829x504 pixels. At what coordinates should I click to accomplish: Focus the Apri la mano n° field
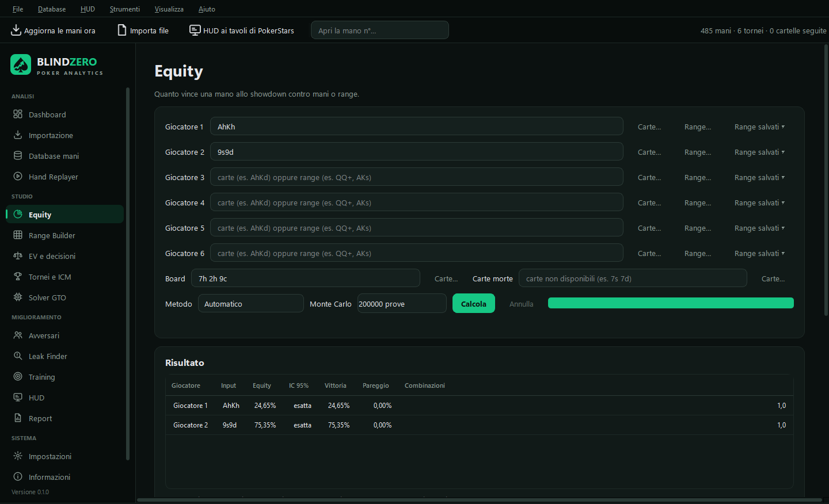coord(380,30)
